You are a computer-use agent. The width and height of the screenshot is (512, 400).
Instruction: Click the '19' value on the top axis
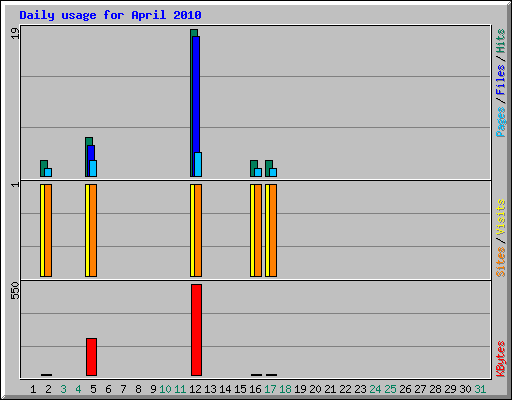click(15, 33)
